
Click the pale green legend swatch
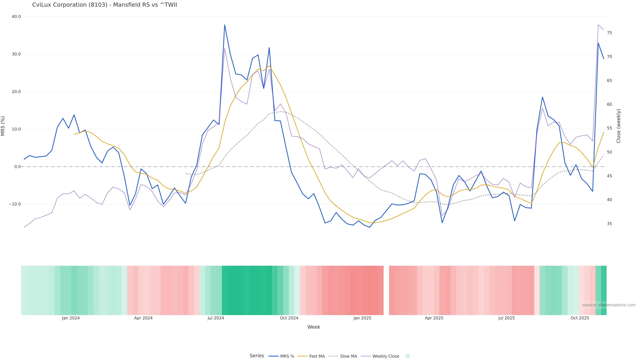point(408,356)
